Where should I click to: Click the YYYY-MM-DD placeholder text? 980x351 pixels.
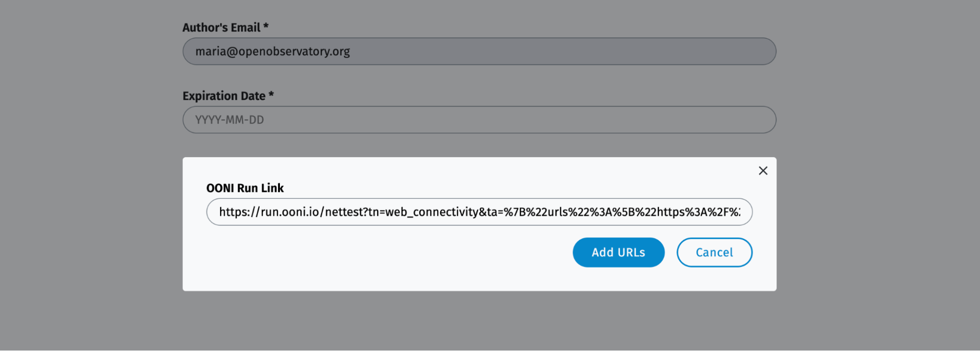(229, 120)
